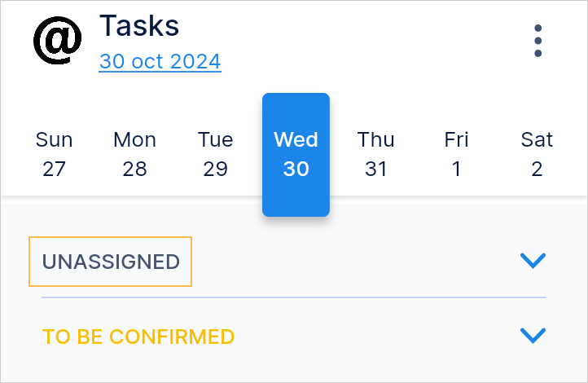Screen dimensions: 588x383
Task: Switch to Mon 28
Action: click(134, 154)
